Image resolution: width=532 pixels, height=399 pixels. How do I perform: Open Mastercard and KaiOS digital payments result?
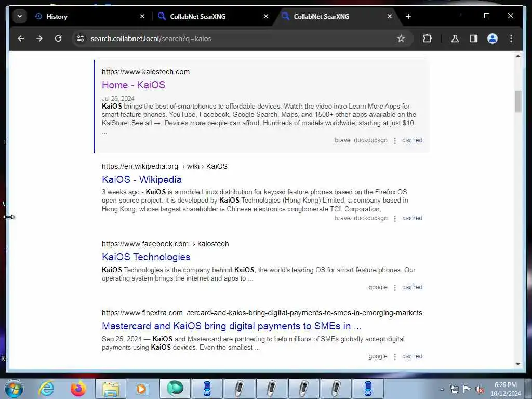pyautogui.click(x=232, y=326)
